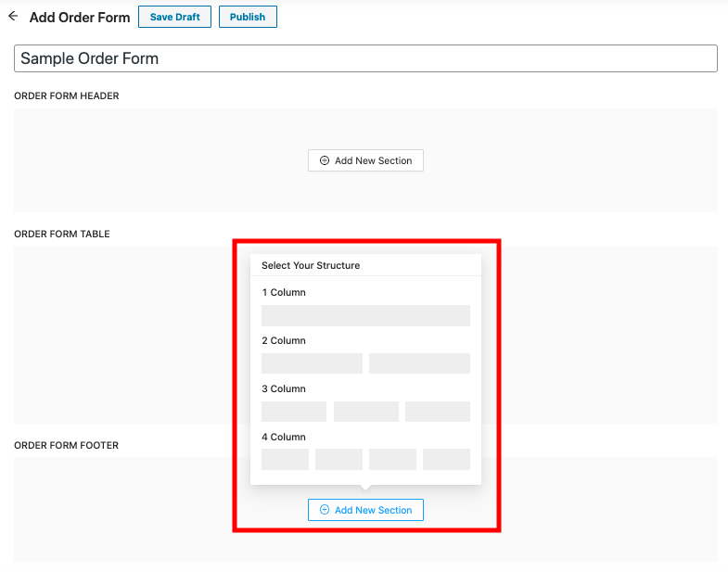Focus the Sample Order Form title field
728x572 pixels.
(365, 58)
